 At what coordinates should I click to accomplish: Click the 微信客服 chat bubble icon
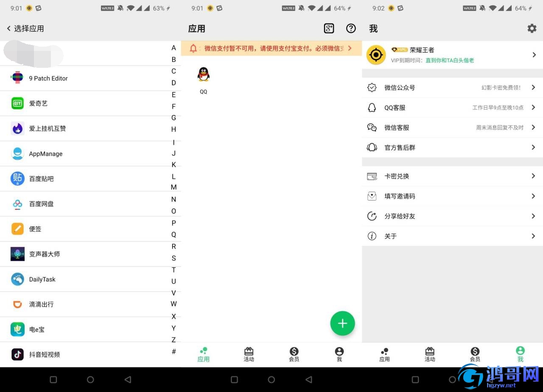(372, 127)
